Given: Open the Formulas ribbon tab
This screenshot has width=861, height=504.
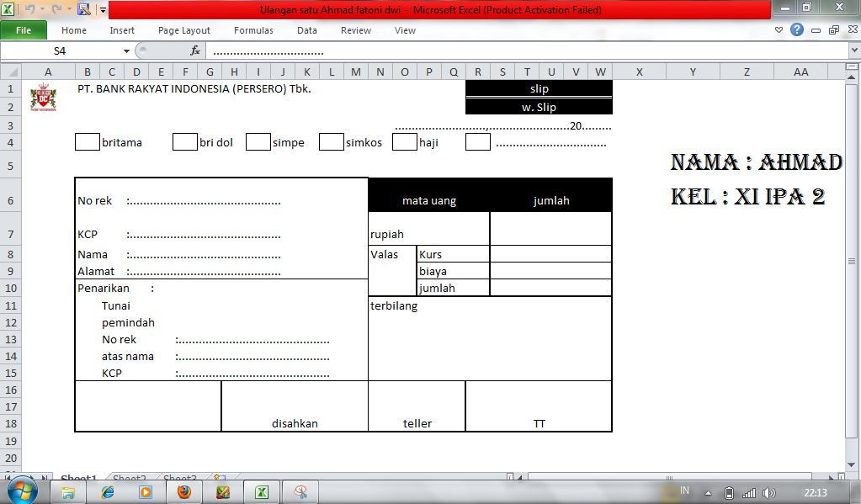Looking at the screenshot, I should (x=253, y=30).
